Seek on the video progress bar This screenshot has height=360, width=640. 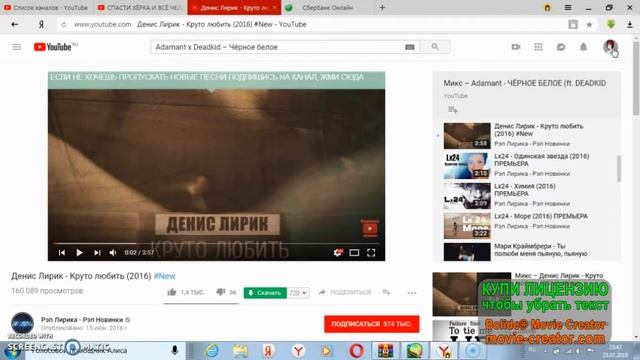tap(216, 243)
